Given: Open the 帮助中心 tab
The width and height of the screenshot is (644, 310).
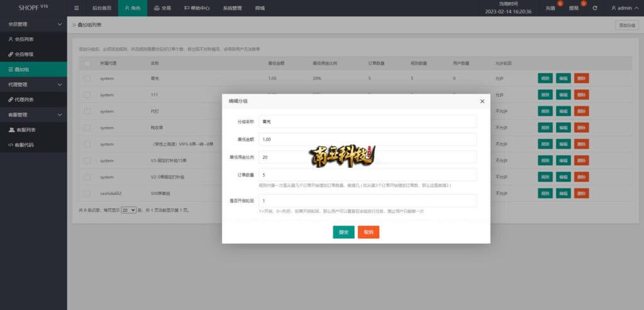Looking at the screenshot, I should pyautogui.click(x=196, y=8).
